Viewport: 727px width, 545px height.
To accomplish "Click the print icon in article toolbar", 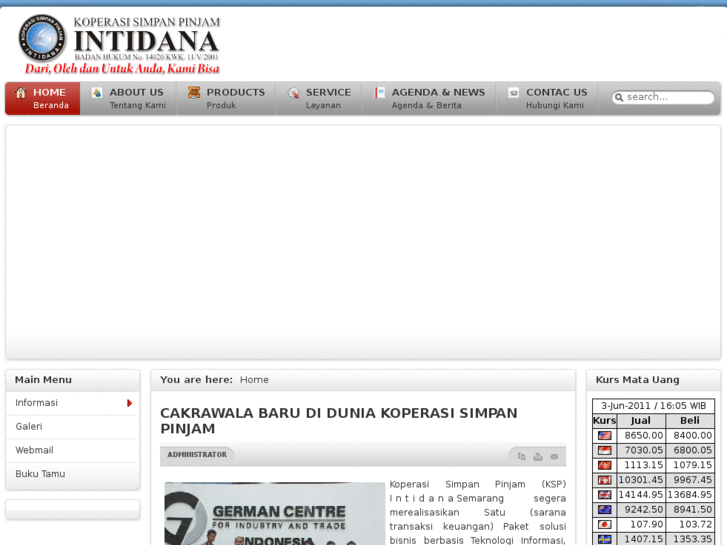I will (538, 456).
